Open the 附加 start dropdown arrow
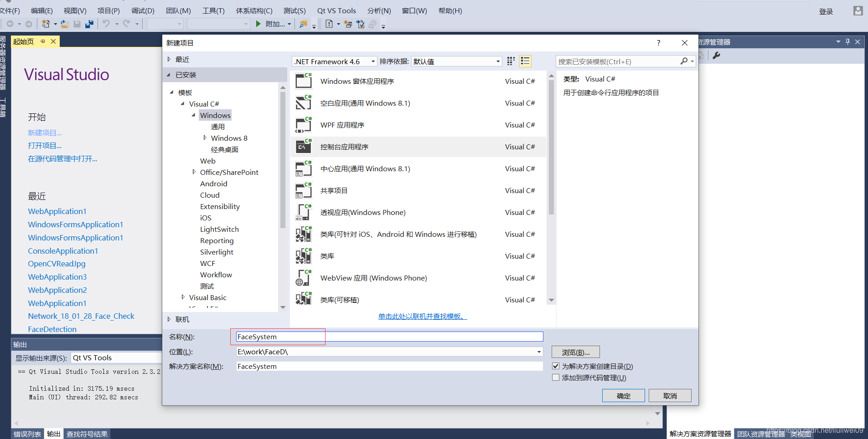 tap(289, 24)
